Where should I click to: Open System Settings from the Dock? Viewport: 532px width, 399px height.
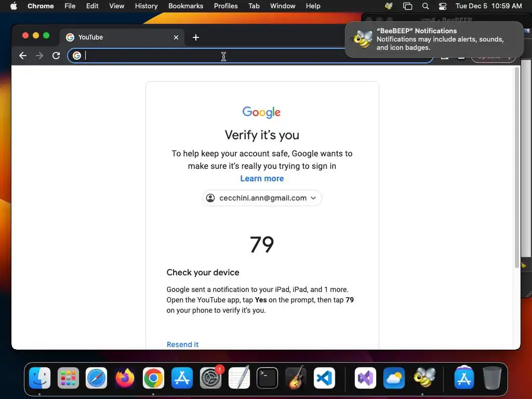pos(210,378)
